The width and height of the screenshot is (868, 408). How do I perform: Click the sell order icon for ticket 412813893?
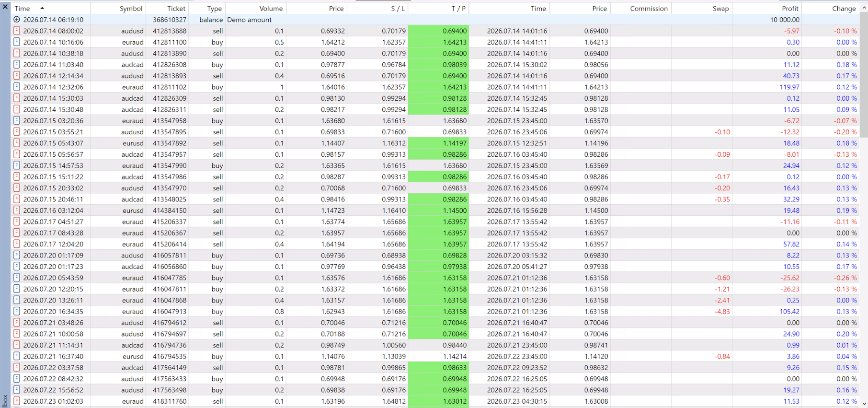pos(17,76)
